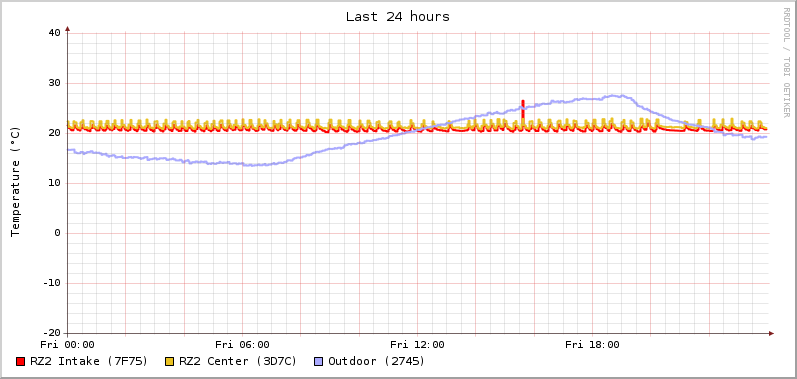
Task: Click the yellow RZ2 Center legend swatch
Action: [x=170, y=362]
